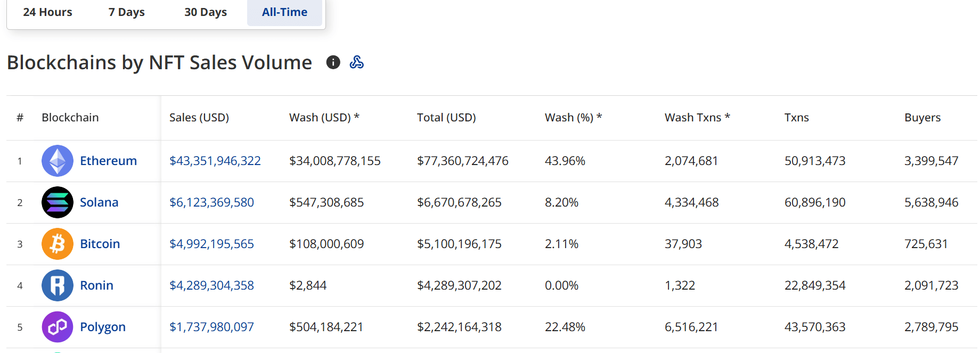Click Bitcoin sales $4,992,195,565 link
The height and width of the screenshot is (353, 980).
211,244
